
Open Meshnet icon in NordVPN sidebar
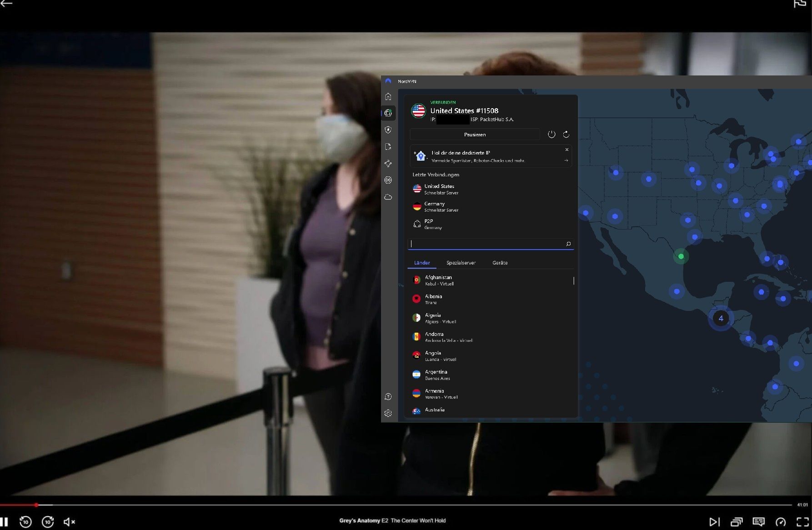(x=388, y=164)
